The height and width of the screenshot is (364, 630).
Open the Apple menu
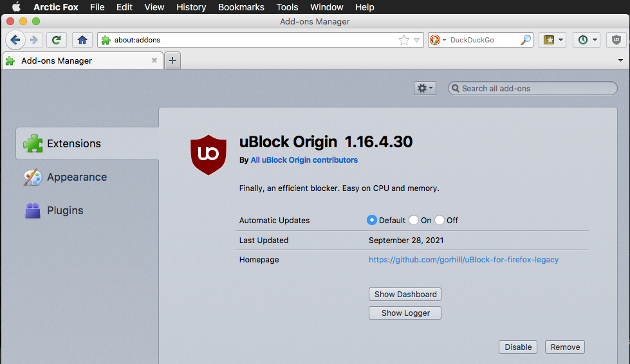(16, 7)
